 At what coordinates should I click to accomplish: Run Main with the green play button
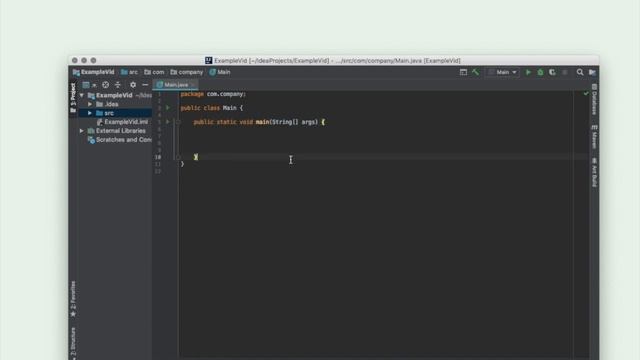pos(528,72)
